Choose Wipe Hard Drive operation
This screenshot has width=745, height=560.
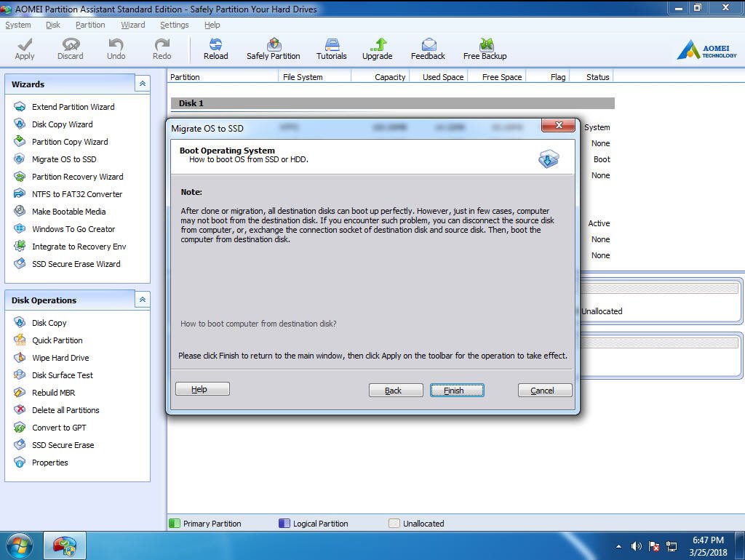coord(60,358)
